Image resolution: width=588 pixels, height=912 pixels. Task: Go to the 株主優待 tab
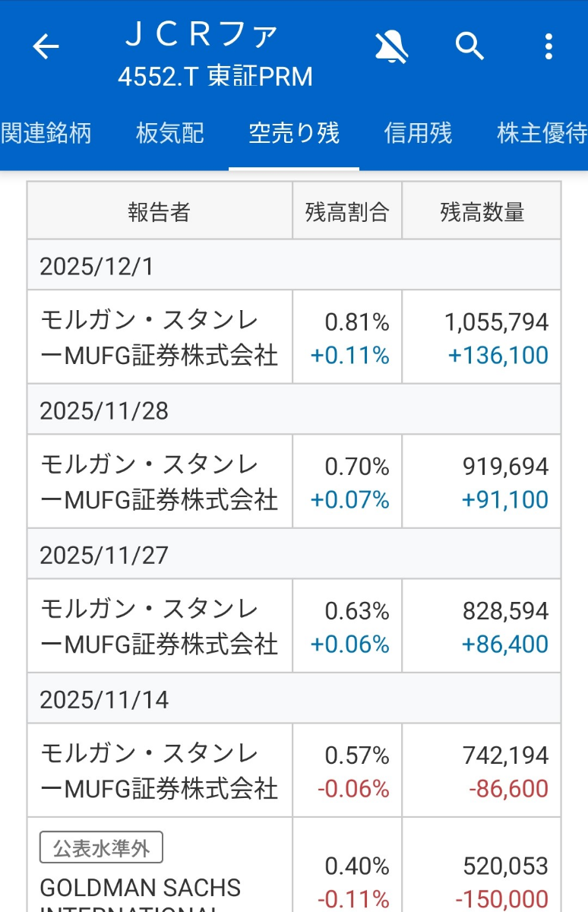pos(541,134)
